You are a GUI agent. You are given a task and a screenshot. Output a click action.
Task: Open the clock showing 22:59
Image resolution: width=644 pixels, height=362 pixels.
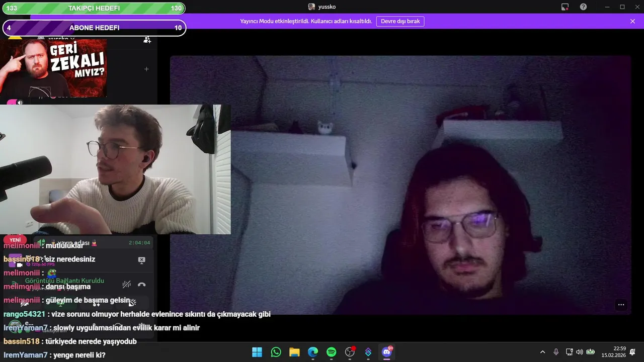[613, 352]
